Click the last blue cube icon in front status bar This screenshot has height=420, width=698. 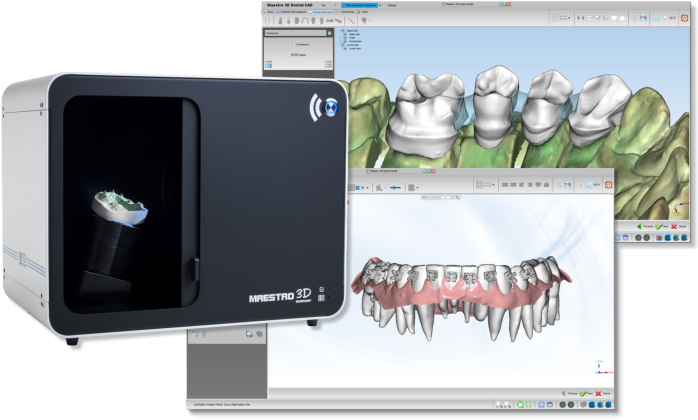tap(608, 404)
